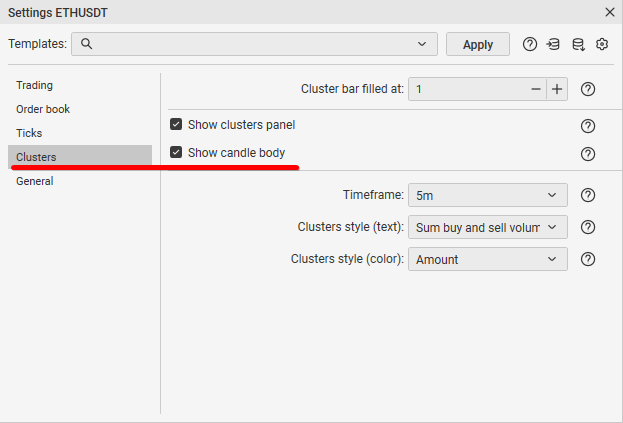Open help for Show candle body
Viewport: 623px width, 423px height.
click(588, 153)
